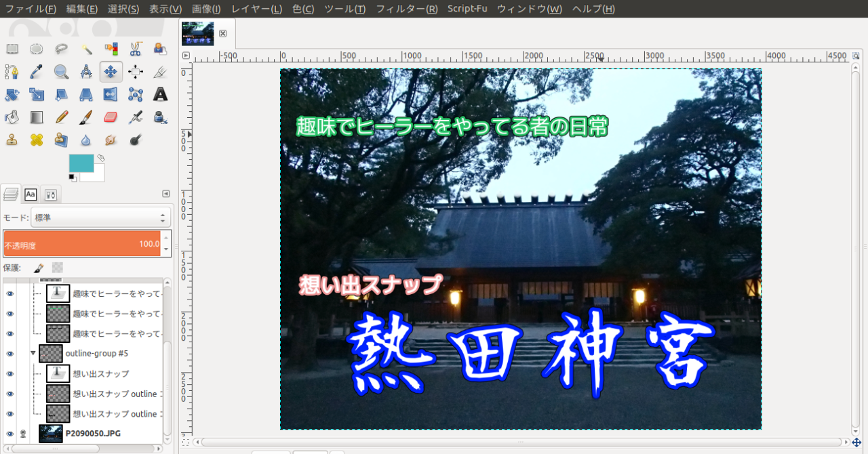Image resolution: width=868 pixels, height=454 pixels.
Task: Select the Heal bandage tool
Action: click(37, 140)
